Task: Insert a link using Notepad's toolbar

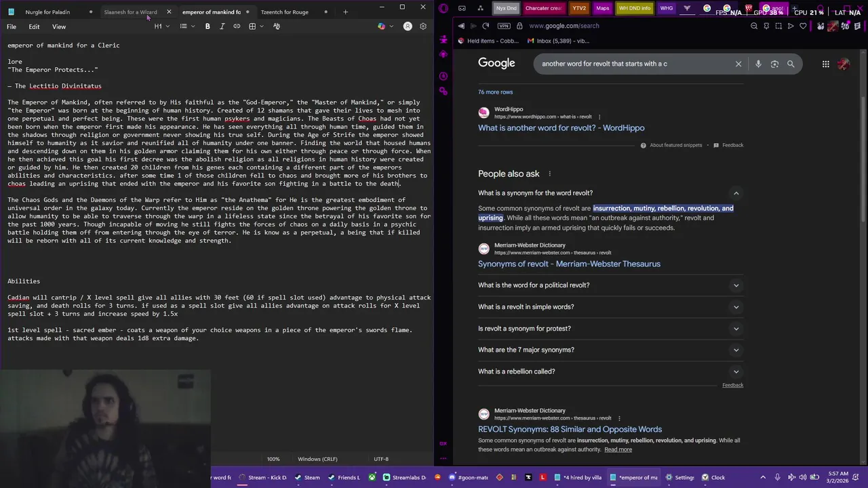Action: click(237, 26)
